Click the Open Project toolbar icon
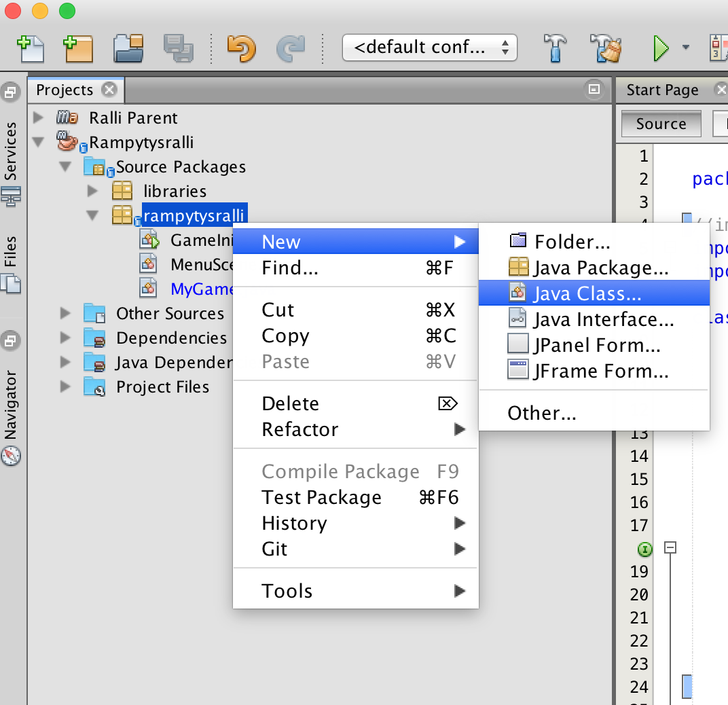Screen dimensions: 728x705 128,49
